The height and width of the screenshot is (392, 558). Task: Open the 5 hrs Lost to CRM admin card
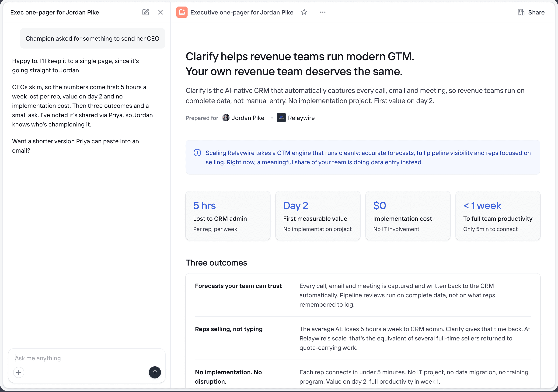(x=228, y=216)
